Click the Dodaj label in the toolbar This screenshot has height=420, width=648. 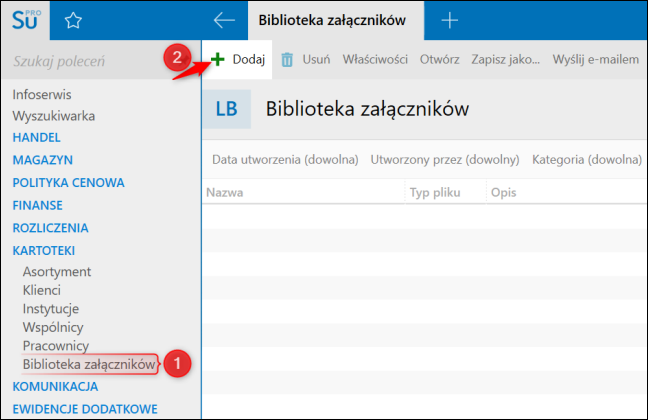click(x=249, y=60)
